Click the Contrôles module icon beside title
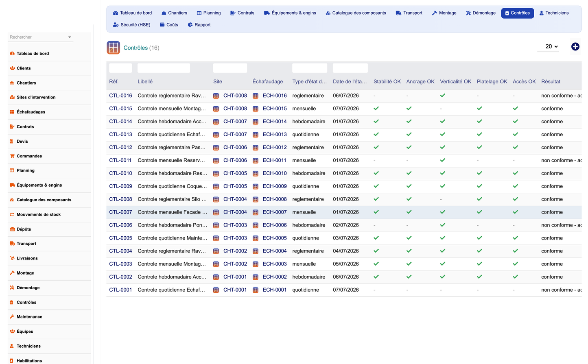Viewport: 588px width, 364px height. [113, 48]
